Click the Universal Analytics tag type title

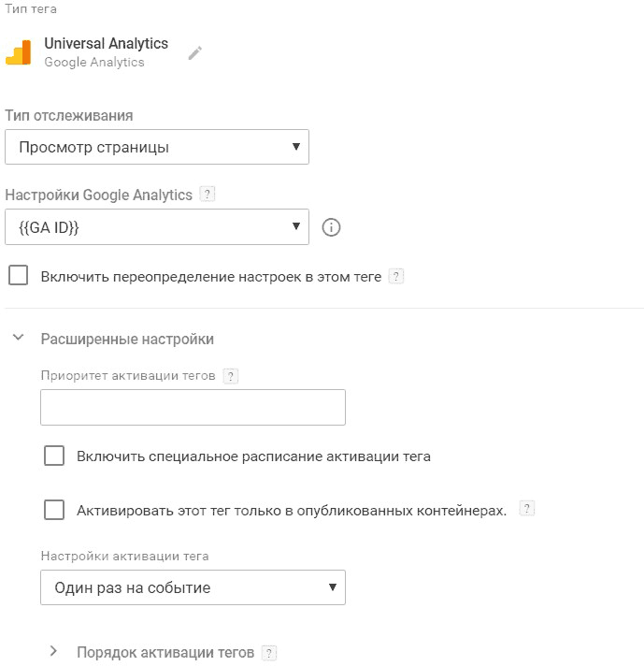[107, 43]
